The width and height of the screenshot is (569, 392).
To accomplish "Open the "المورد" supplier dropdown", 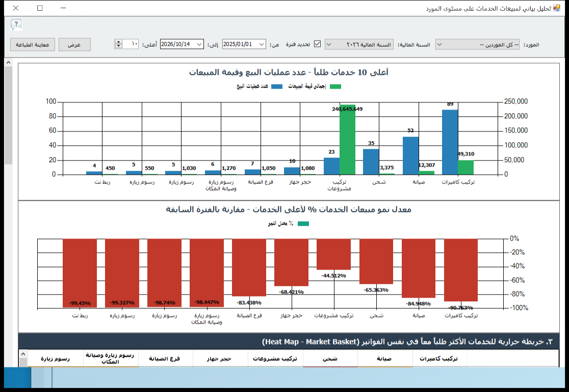I will coord(478,45).
